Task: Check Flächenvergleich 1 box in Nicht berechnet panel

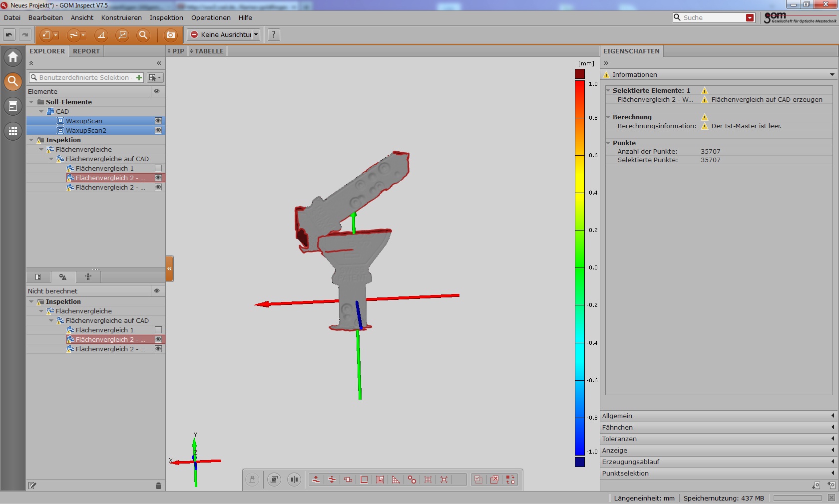Action: [x=158, y=330]
